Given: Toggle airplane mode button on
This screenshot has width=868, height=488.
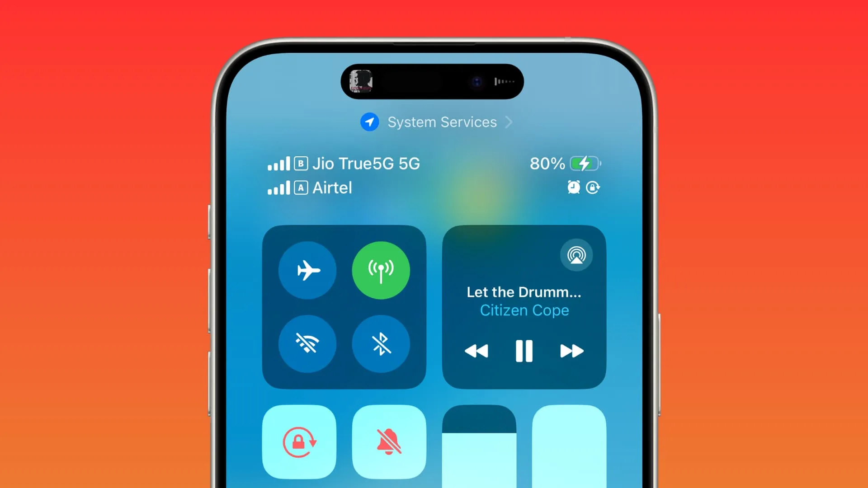Looking at the screenshot, I should pyautogui.click(x=307, y=270).
